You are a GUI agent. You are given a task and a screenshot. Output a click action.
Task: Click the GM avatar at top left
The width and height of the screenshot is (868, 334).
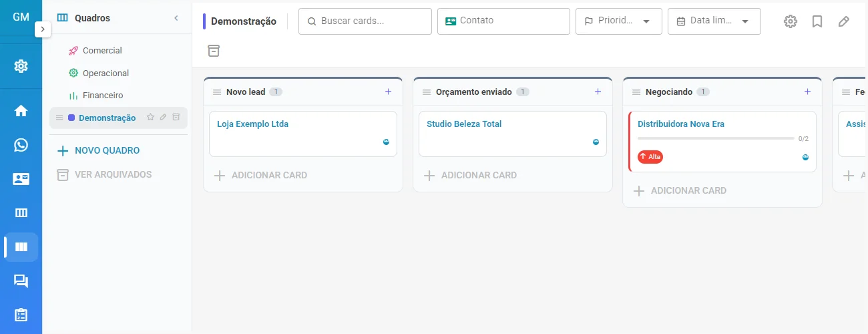(21, 17)
